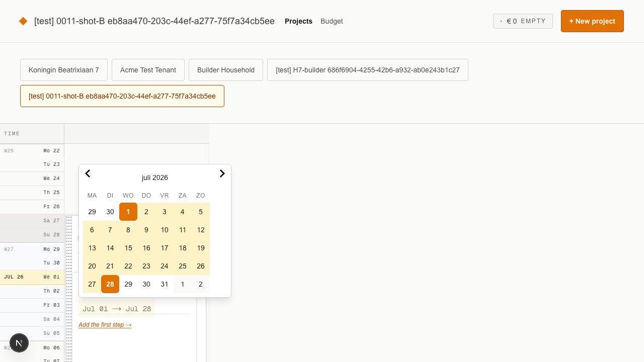Click the Sa 27 timeline row

(32, 221)
